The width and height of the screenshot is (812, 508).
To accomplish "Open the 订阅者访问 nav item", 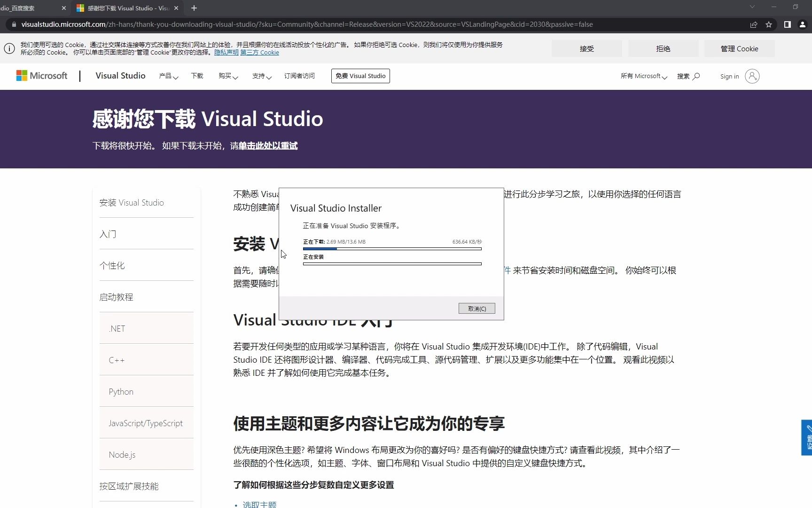I will pos(299,76).
